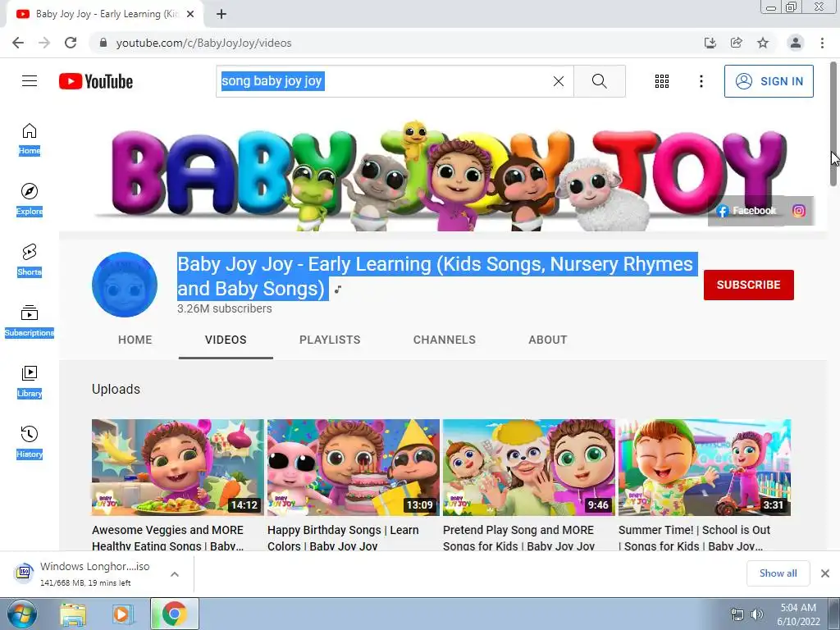Open the YouTube apps grid
This screenshot has width=840, height=630.
pos(662,81)
